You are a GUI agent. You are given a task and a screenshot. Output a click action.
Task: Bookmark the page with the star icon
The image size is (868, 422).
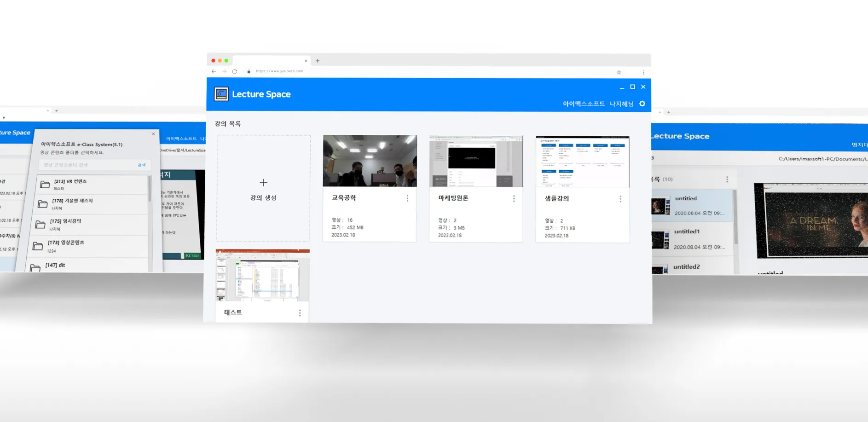[619, 72]
